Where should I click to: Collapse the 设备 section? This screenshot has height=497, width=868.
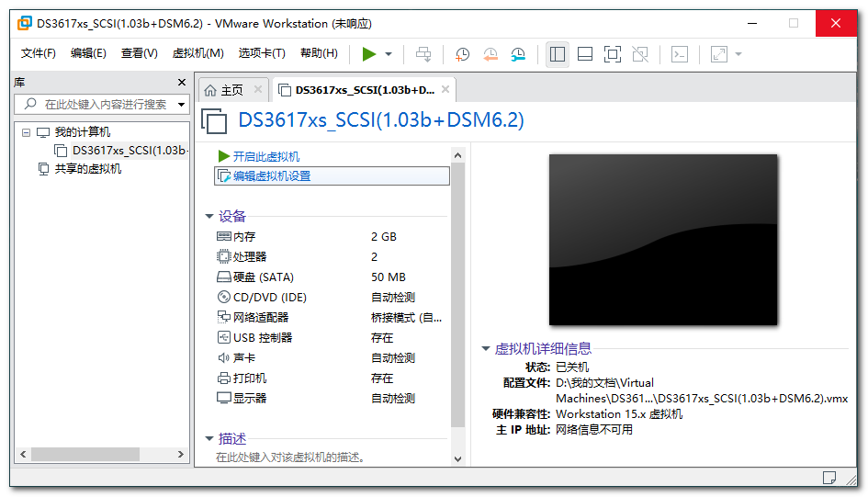[x=209, y=217]
